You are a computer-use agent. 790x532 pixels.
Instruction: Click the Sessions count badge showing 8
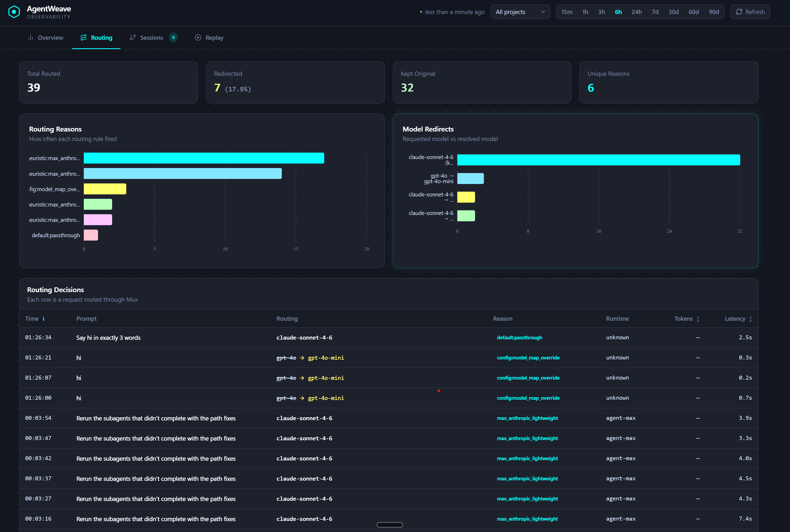point(173,37)
